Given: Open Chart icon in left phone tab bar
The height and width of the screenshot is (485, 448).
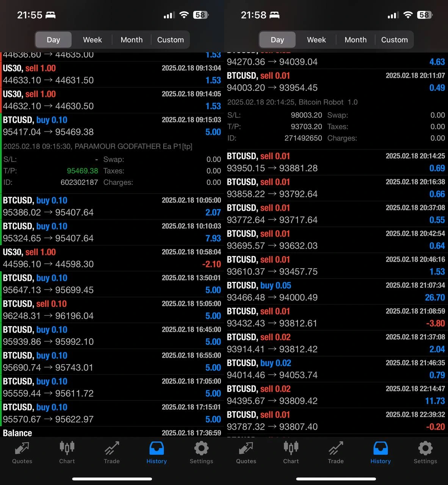Looking at the screenshot, I should 67,452.
